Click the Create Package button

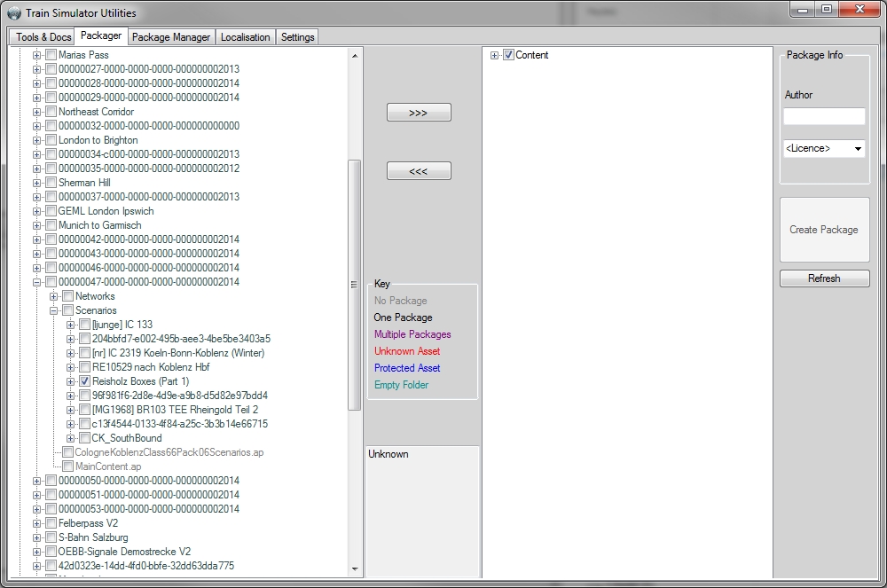click(824, 230)
